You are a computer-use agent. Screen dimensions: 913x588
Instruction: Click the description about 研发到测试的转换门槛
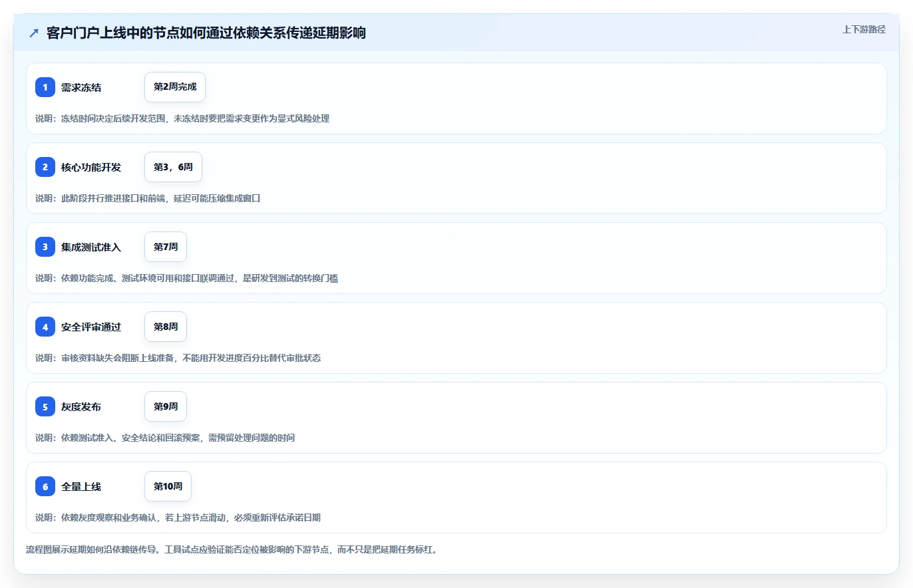(187, 278)
